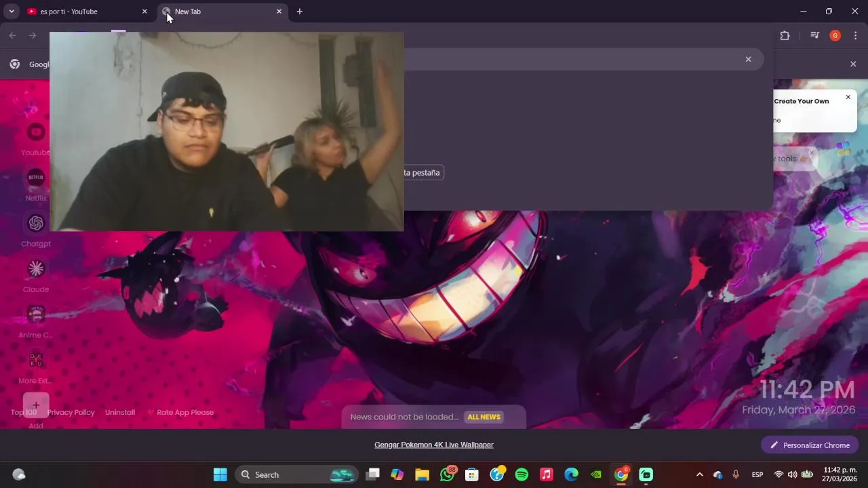
Task: Open the Windows Start menu
Action: [x=220, y=474]
